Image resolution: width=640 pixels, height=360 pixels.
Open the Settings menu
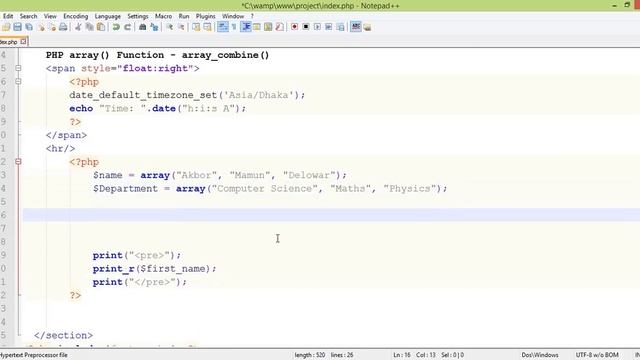tap(138, 16)
